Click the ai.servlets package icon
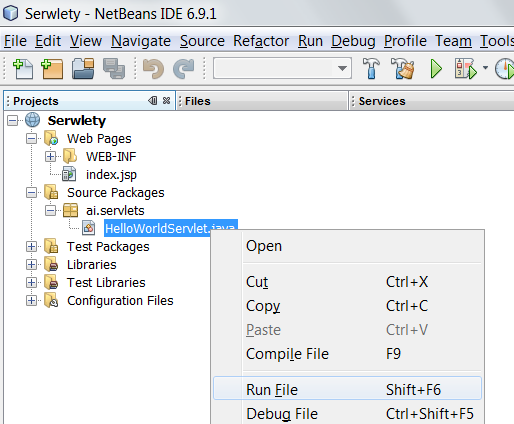 70,210
